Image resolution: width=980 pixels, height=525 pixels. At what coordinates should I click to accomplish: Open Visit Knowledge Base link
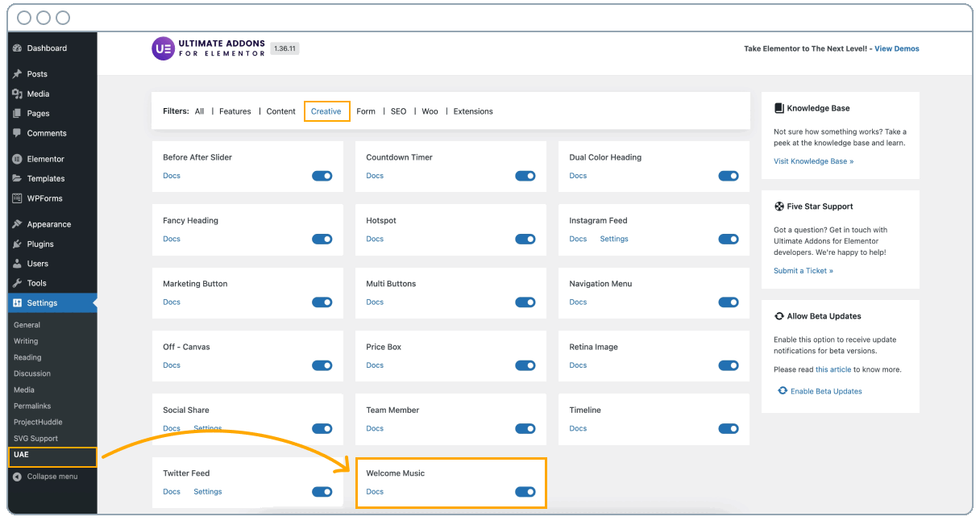coord(813,161)
